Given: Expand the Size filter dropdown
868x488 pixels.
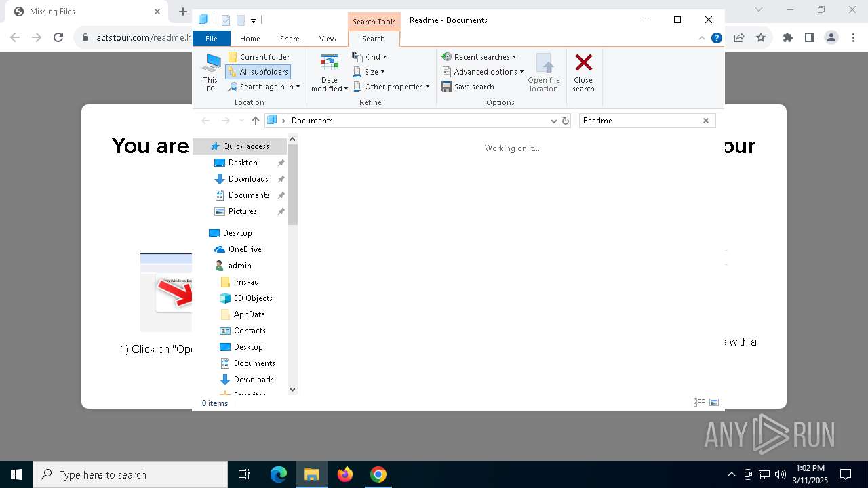Looking at the screenshot, I should 368,72.
